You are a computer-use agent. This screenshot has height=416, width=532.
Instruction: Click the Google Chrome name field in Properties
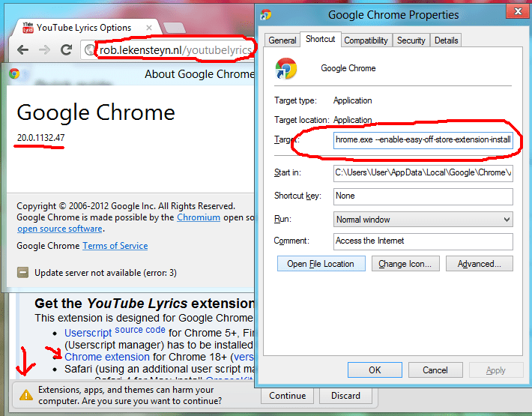click(x=348, y=68)
